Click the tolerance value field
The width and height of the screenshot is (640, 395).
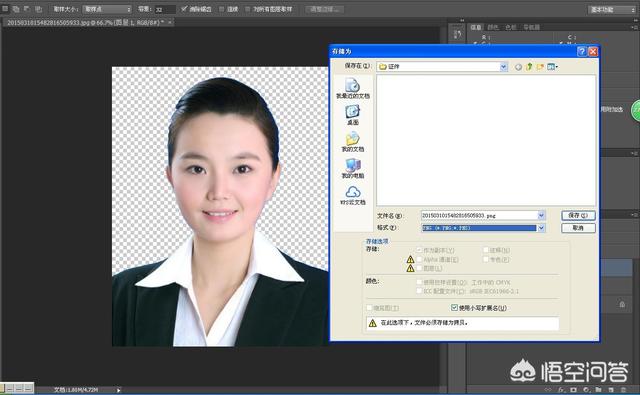pyautogui.click(x=164, y=9)
